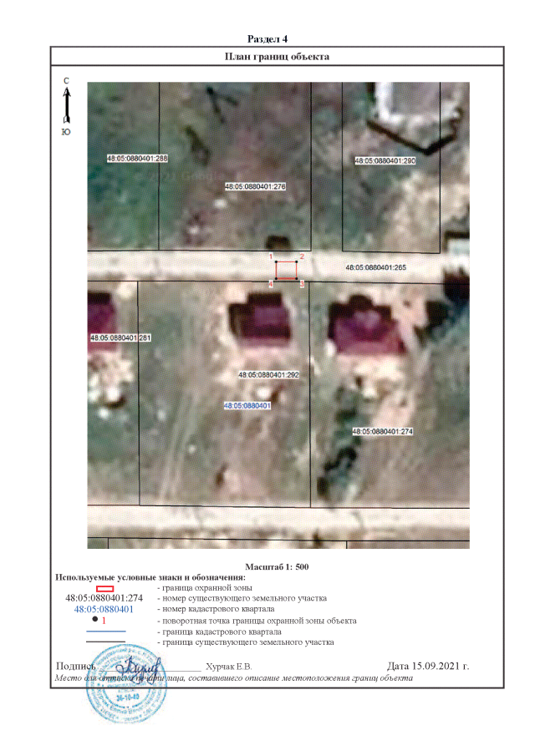Image resolution: width=535 pixels, height=756 pixels.
Task: Click the "План границ объекта" heading
Action: coord(278,56)
